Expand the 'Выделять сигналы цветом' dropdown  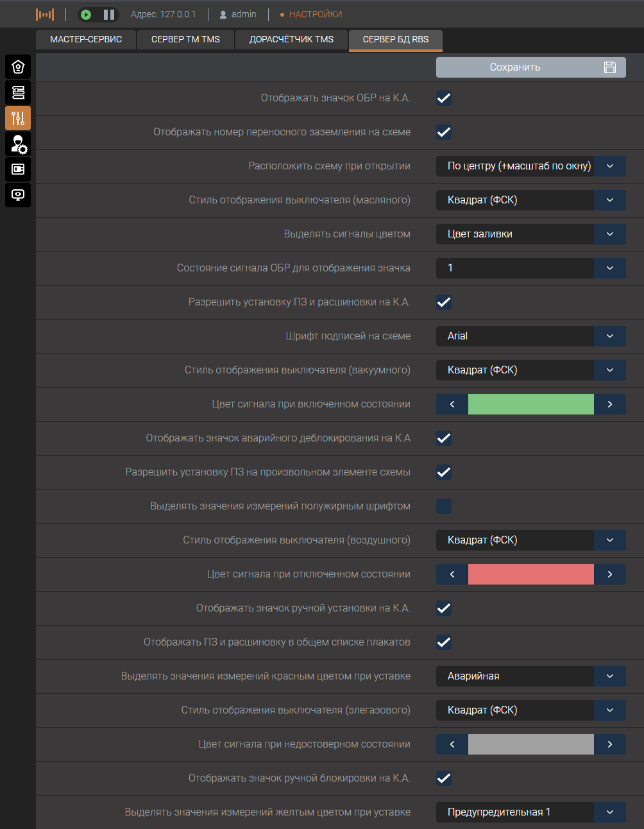(x=530, y=234)
